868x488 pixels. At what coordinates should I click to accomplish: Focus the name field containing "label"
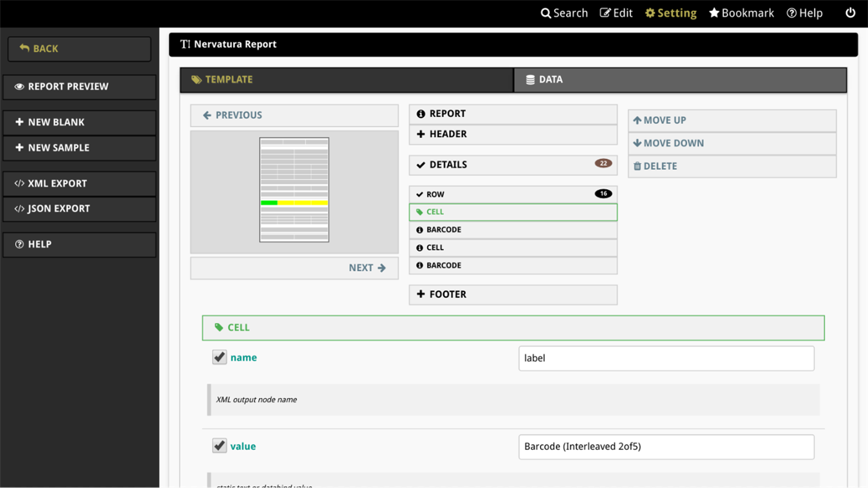[666, 358]
